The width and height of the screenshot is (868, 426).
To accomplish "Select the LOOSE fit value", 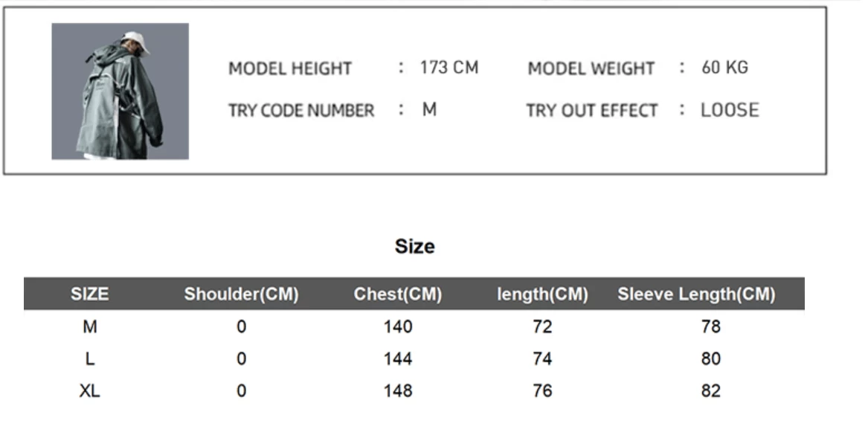I will click(x=730, y=111).
